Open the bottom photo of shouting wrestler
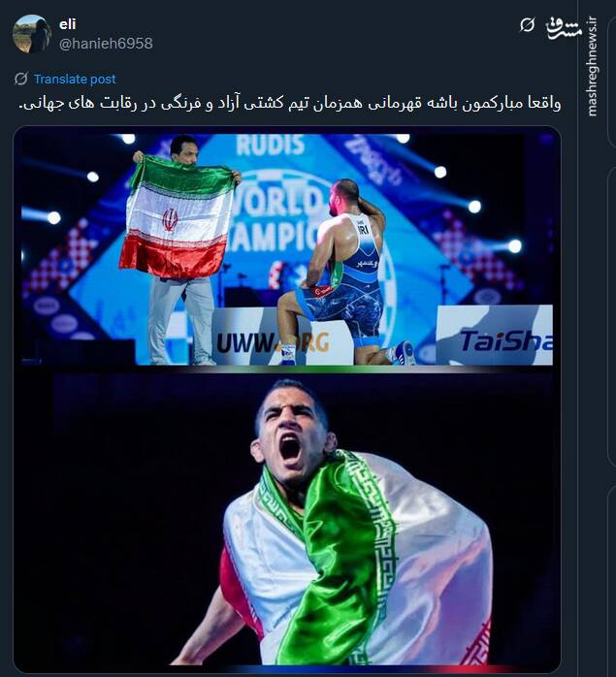 [x=304, y=520]
